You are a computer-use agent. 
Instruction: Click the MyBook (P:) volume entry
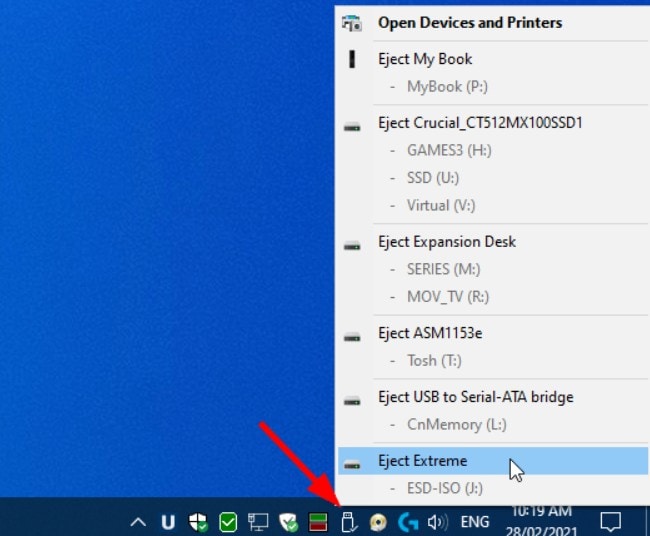click(x=447, y=87)
